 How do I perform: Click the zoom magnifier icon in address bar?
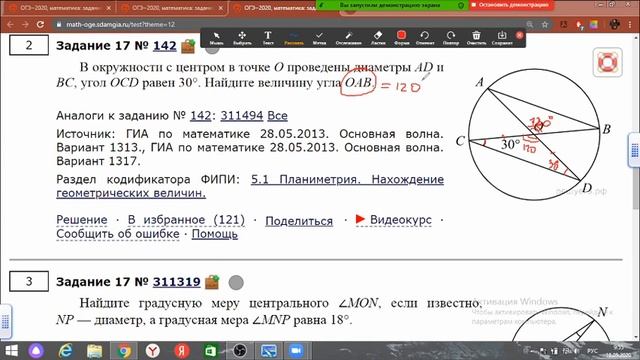[x=530, y=24]
